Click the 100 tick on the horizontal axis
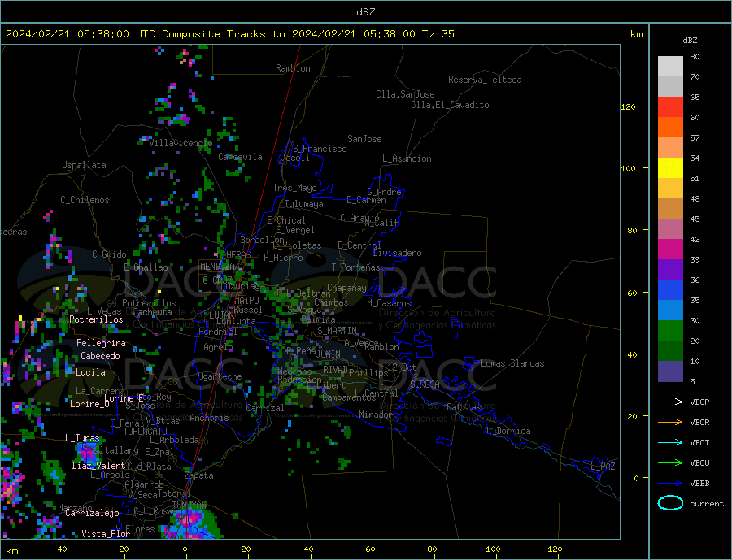 tap(493, 549)
